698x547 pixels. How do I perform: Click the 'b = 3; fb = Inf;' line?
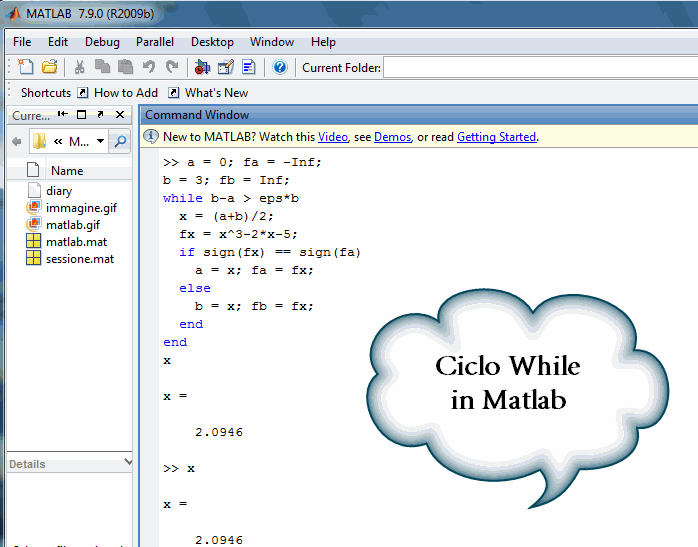pyautogui.click(x=226, y=180)
